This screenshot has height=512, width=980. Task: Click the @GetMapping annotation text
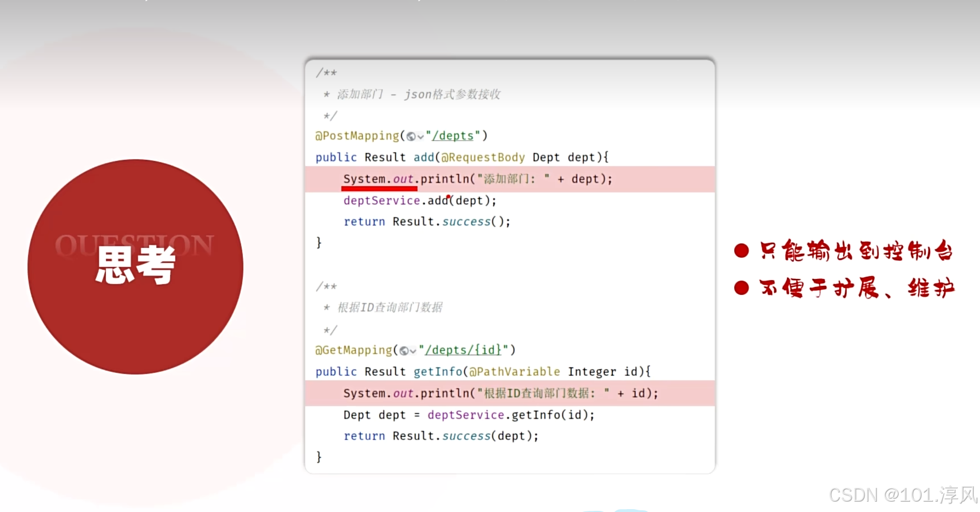(353, 350)
